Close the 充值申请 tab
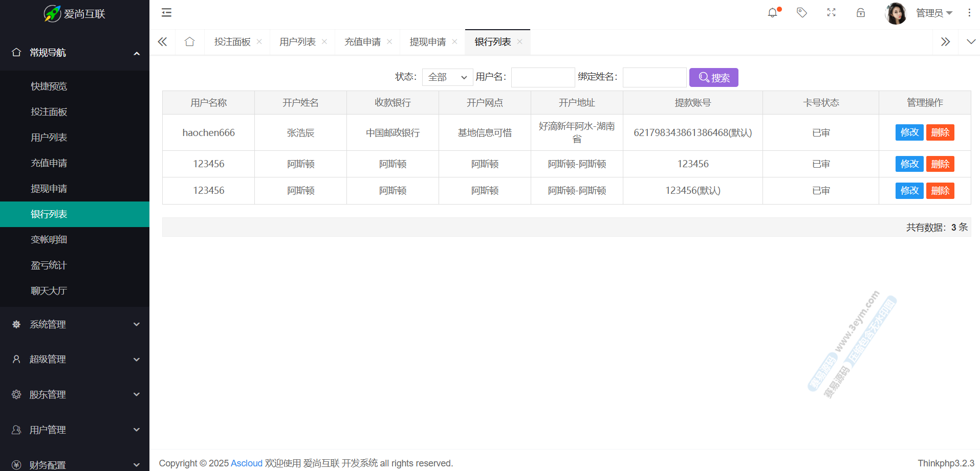Viewport: 980px width, 471px height. pyautogui.click(x=389, y=42)
